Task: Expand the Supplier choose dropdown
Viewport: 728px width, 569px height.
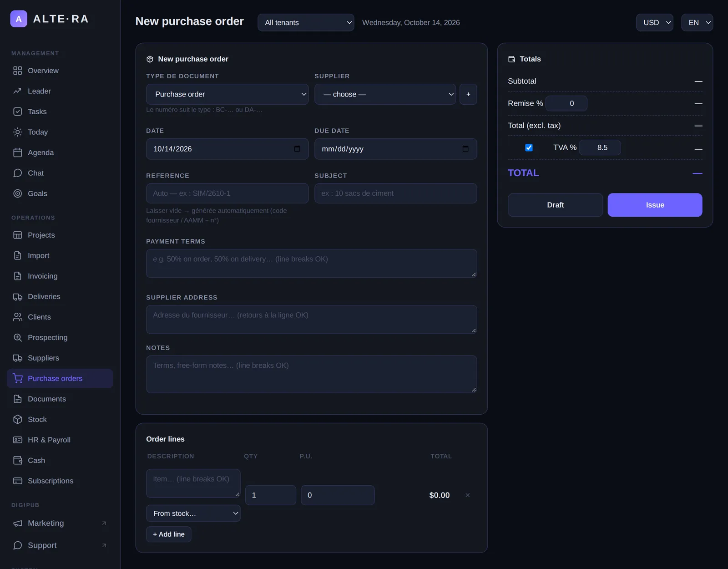Action: pos(385,94)
